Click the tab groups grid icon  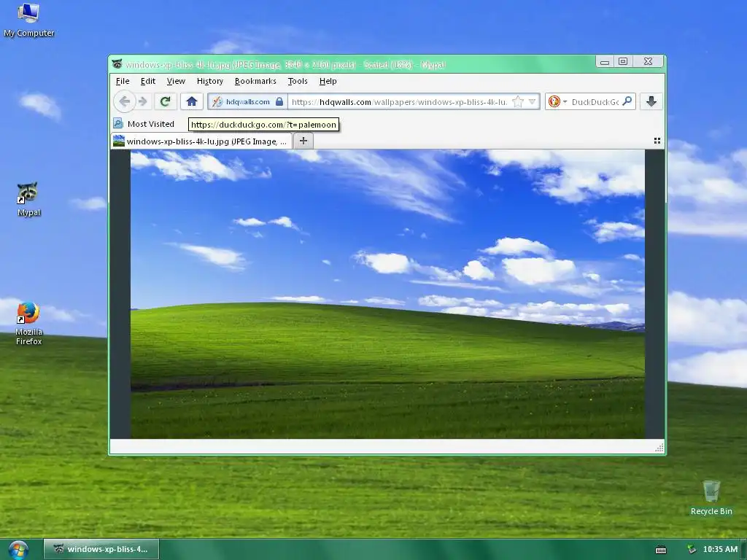[x=657, y=141]
